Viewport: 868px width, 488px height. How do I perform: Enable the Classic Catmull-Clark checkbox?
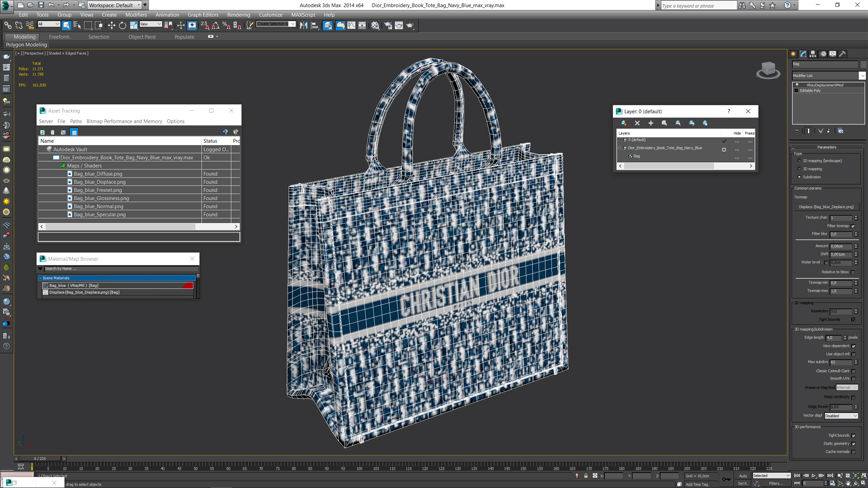coord(854,371)
